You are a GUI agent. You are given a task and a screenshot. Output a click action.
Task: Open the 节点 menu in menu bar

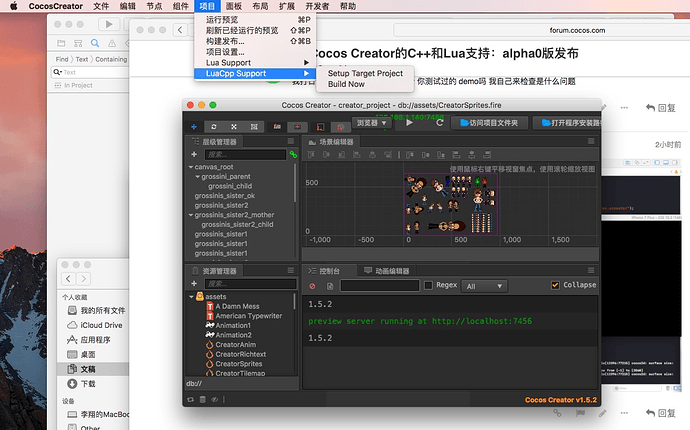coord(154,6)
